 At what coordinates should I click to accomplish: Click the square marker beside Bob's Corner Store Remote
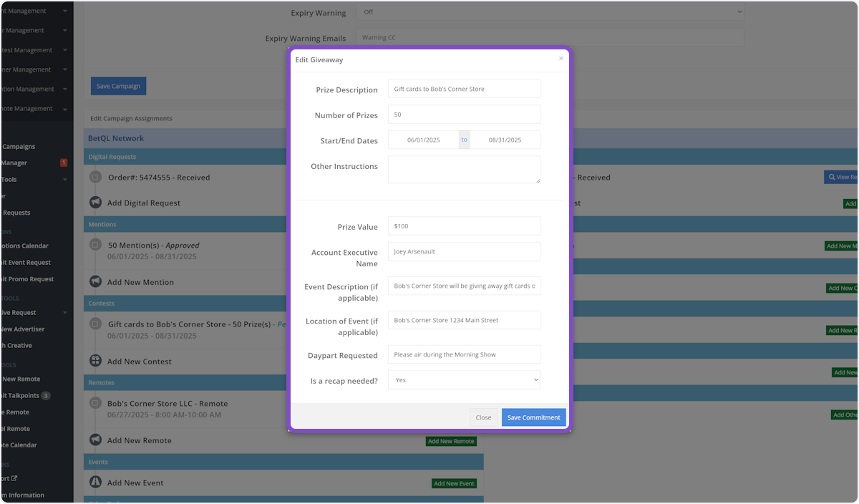[x=95, y=403]
